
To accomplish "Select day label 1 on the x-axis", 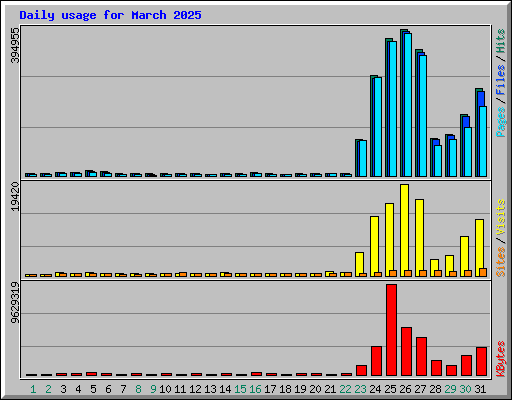I will click(x=33, y=389).
